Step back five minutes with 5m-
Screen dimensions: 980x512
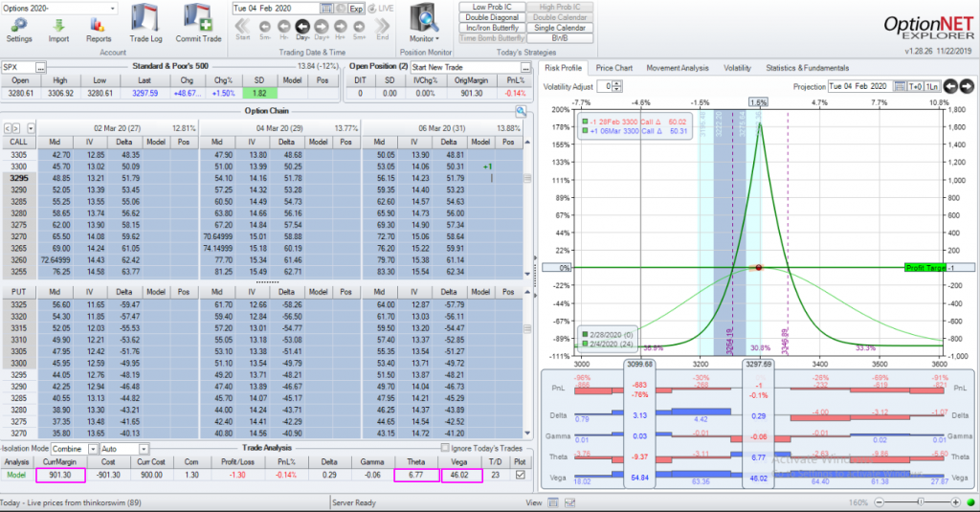click(x=265, y=26)
